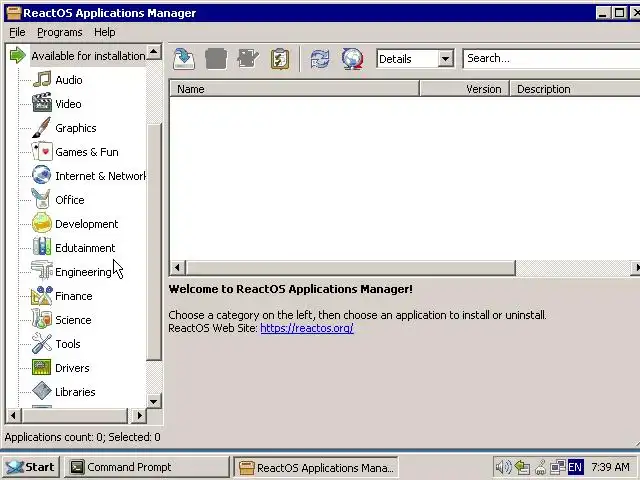Click the category tree scroll down arrow
640x480 pixels.
click(153, 401)
